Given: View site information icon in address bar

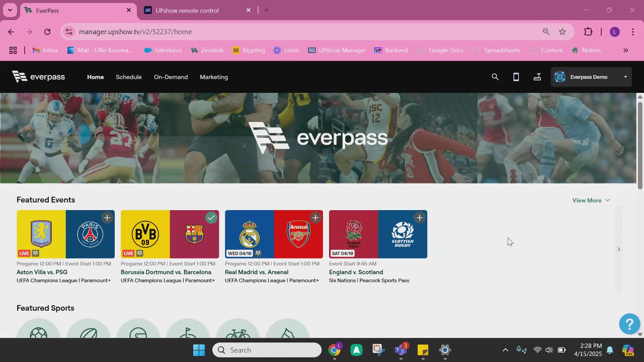Looking at the screenshot, I should pos(69,32).
